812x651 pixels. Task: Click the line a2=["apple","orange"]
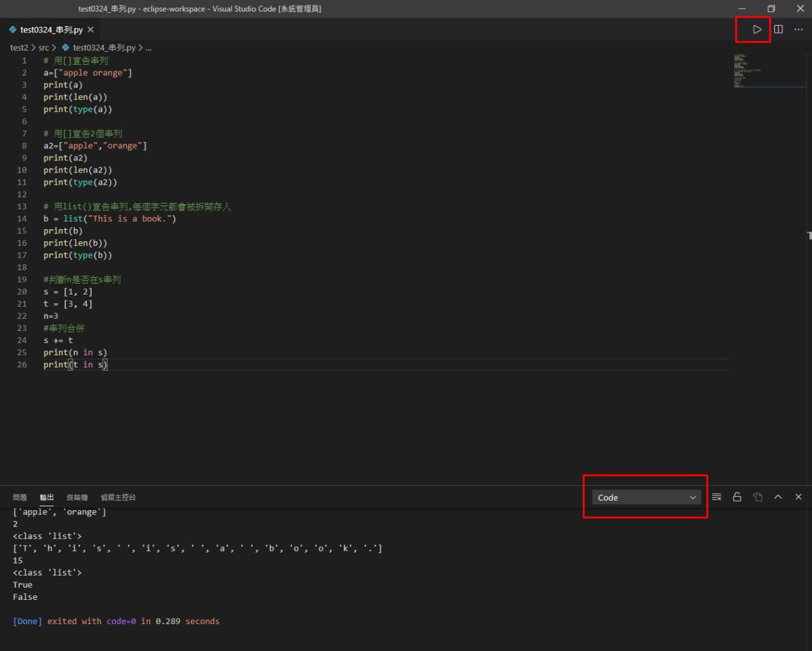tap(95, 146)
